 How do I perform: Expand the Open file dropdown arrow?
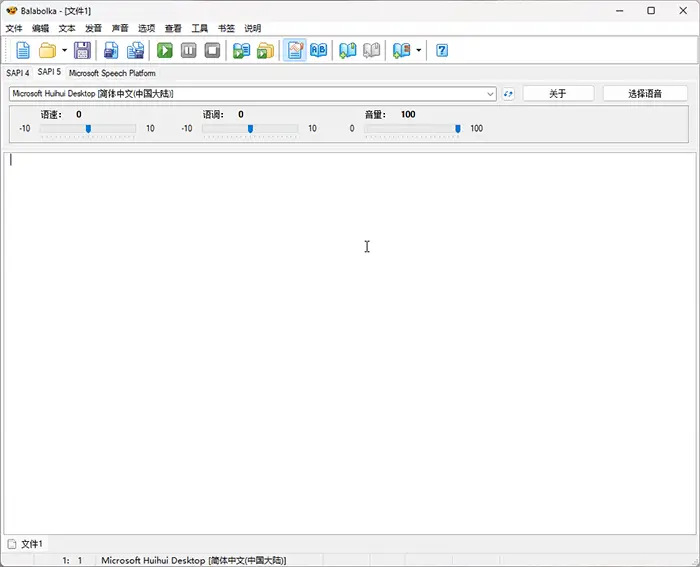pyautogui.click(x=64, y=50)
